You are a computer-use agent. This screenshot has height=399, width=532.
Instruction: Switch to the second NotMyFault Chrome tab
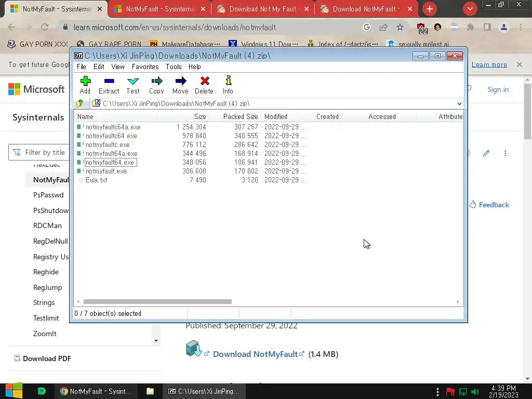coord(160,9)
